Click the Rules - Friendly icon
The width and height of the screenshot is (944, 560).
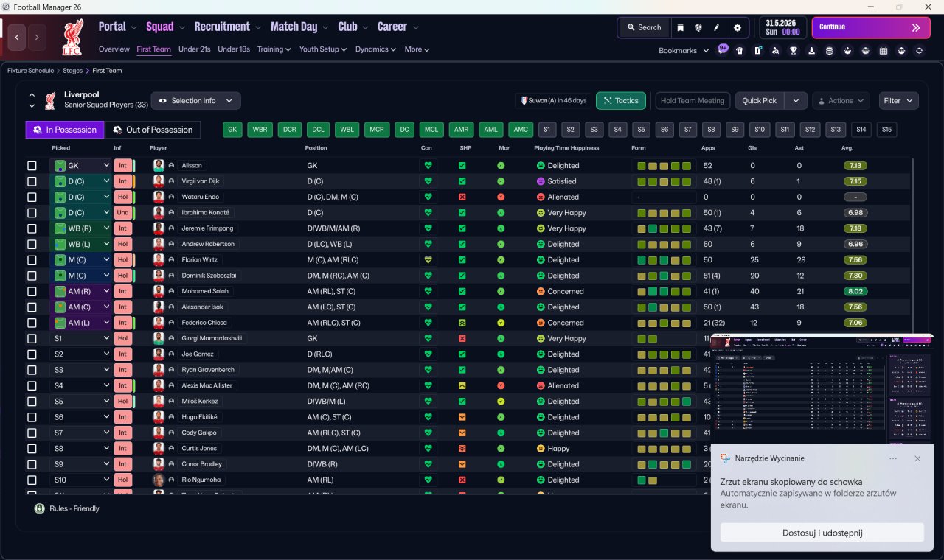tap(40, 508)
